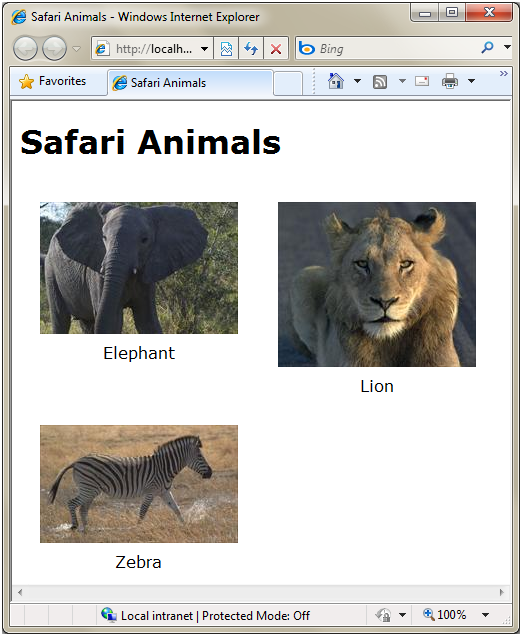Image resolution: width=522 pixels, height=636 pixels.
Task: Click the Bing search input field
Action: click(x=397, y=49)
